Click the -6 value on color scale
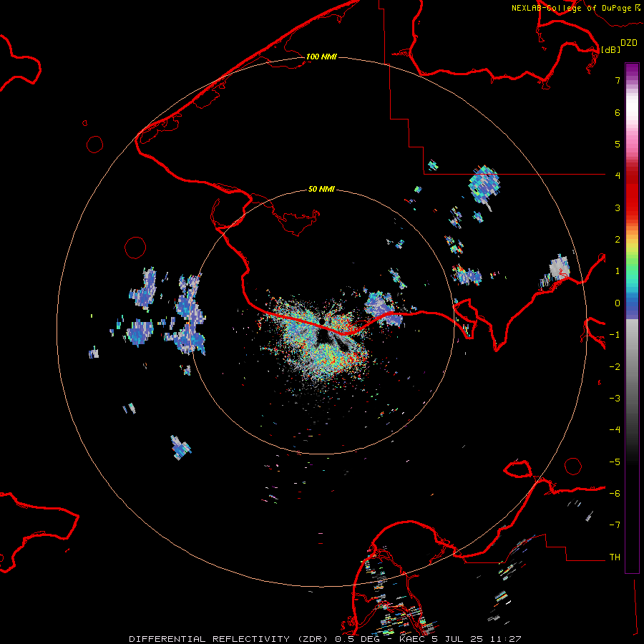 click(615, 494)
